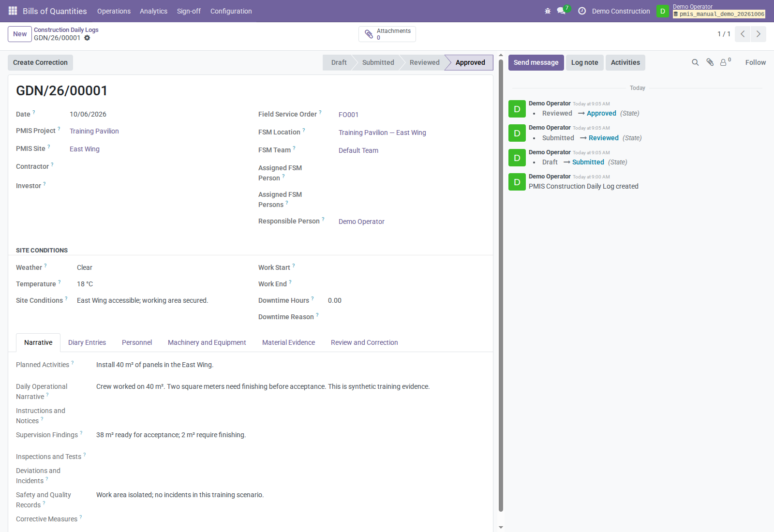Go to previous record arrow

(743, 34)
